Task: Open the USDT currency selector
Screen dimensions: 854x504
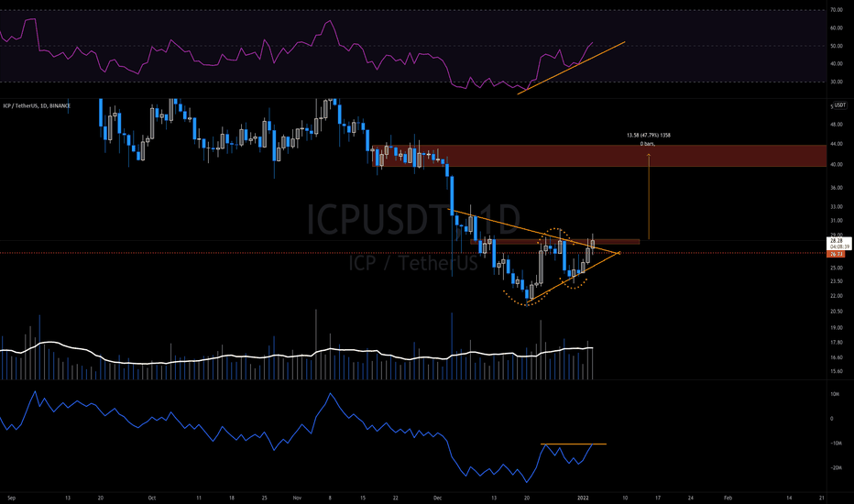Action: [x=840, y=105]
